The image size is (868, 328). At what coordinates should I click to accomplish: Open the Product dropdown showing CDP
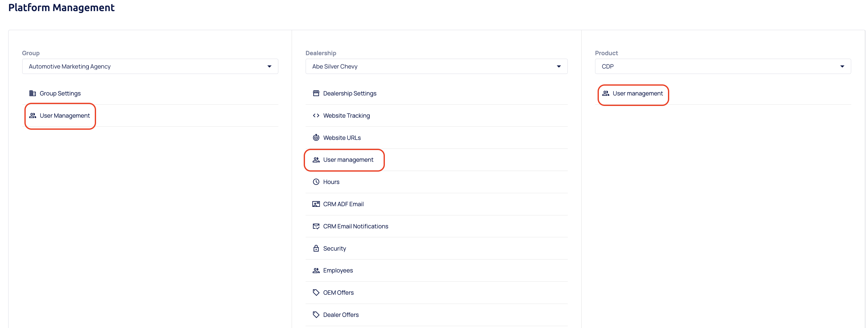click(722, 66)
